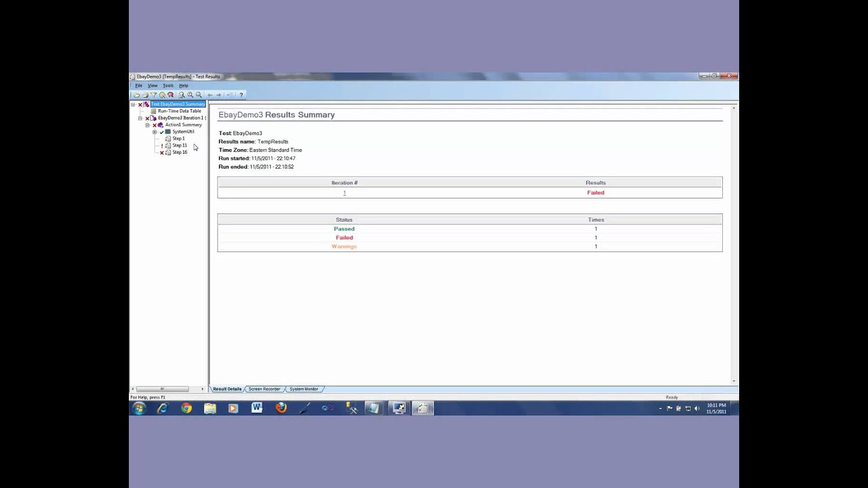Expand the SystemUtil tree node
Image resolution: width=868 pixels, height=488 pixels.
[x=155, y=132]
